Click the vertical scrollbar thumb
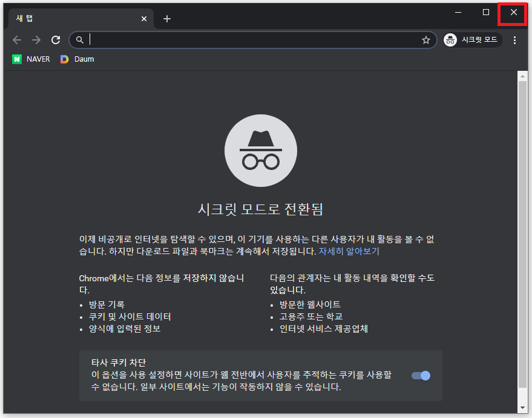Viewport: 532px width, 418px height. pyautogui.click(x=522, y=235)
